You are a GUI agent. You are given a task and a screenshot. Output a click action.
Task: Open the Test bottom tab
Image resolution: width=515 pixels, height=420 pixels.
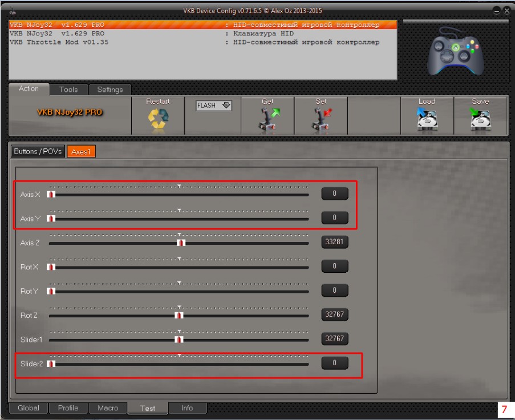click(x=148, y=408)
